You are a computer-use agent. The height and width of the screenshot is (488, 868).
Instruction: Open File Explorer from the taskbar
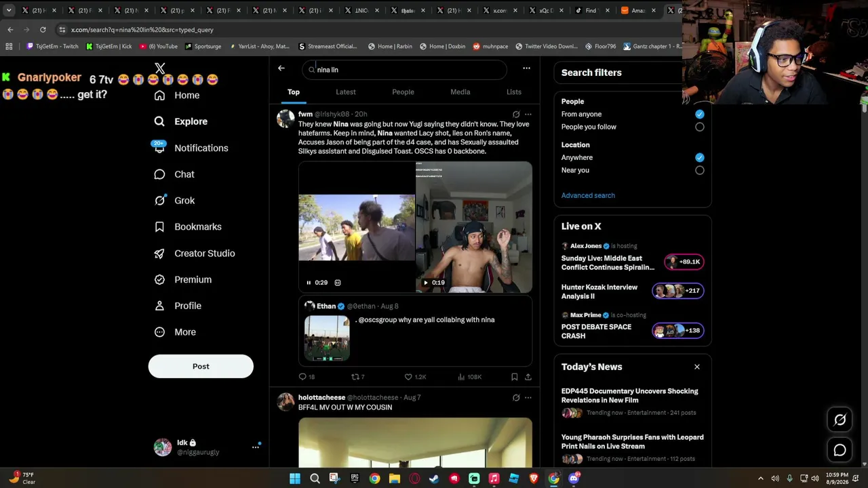pyautogui.click(x=395, y=479)
